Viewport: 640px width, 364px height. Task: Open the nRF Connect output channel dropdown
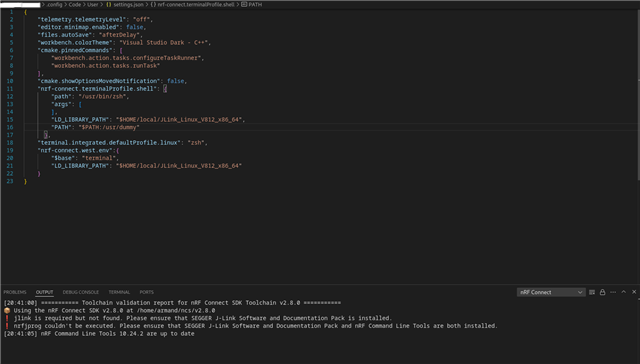[x=551, y=292]
